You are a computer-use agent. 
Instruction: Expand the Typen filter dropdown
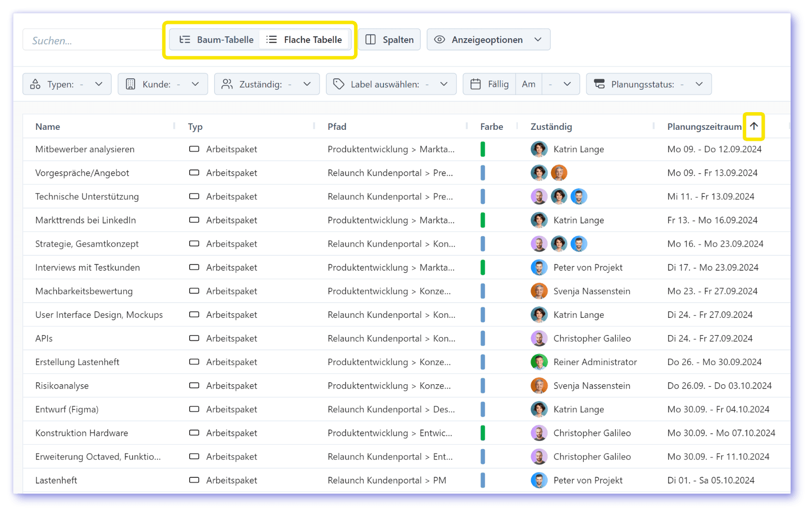[67, 84]
